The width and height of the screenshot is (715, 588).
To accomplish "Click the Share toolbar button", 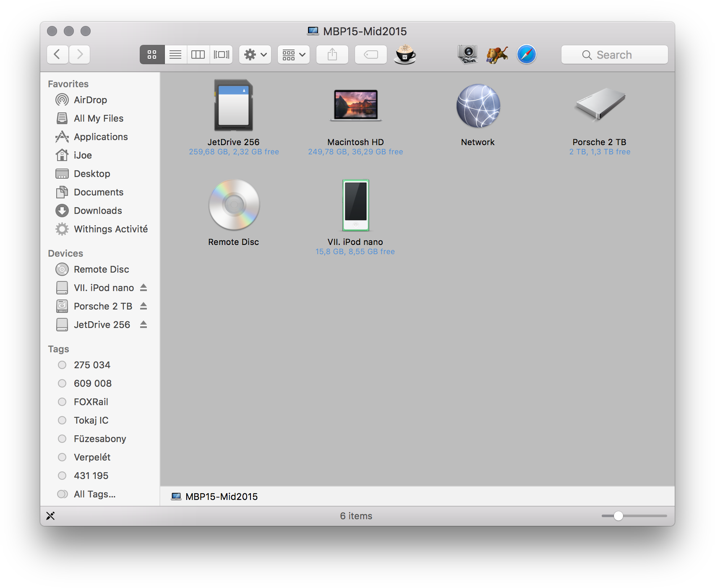I will pos(332,55).
